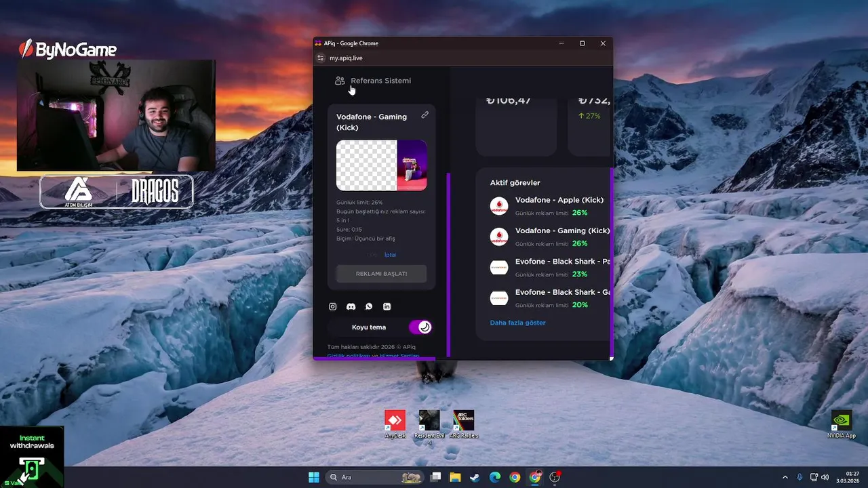The width and height of the screenshot is (868, 488).
Task: Open AnyDesk desktop shortcut
Action: click(x=395, y=424)
